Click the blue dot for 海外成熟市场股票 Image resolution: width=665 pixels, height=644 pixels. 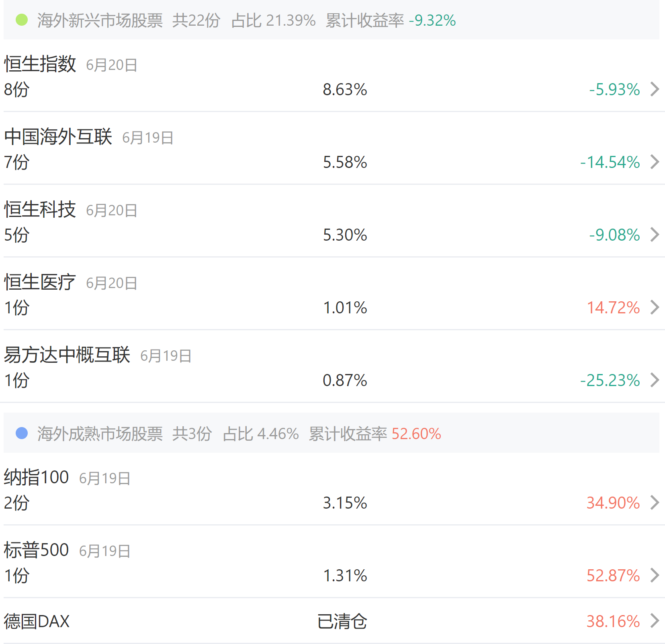coord(22,433)
